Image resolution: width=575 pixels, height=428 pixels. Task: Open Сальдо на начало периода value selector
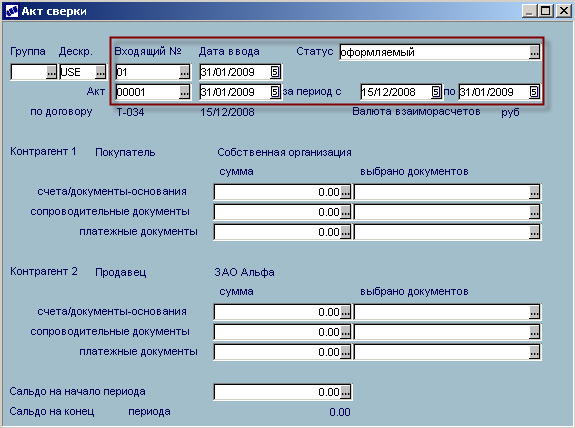[x=345, y=392]
